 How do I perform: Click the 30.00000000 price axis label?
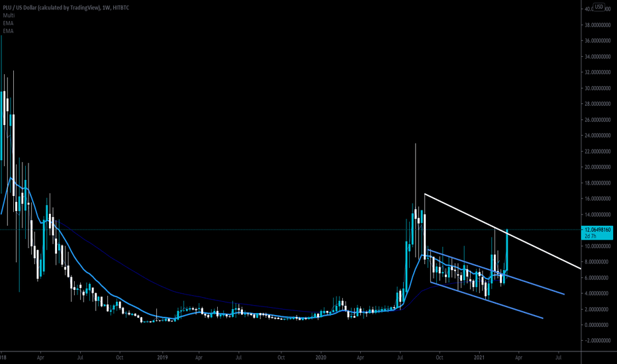click(597, 88)
